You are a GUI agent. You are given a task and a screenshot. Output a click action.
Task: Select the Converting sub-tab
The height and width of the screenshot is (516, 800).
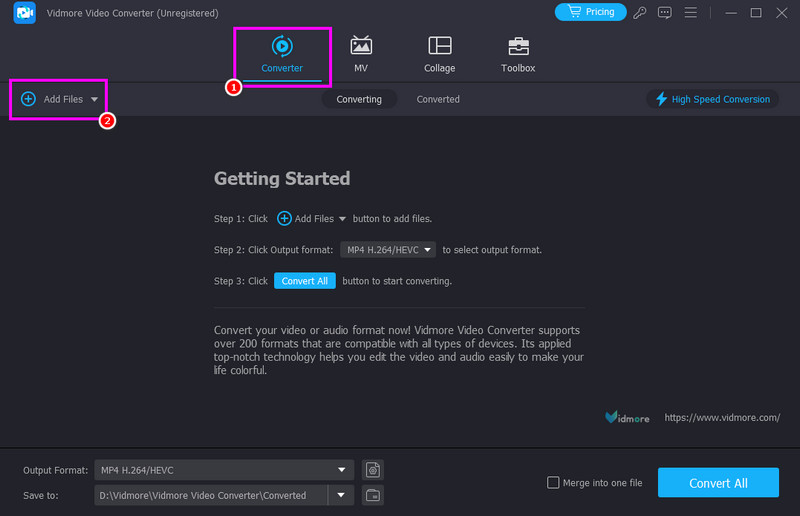(x=359, y=99)
